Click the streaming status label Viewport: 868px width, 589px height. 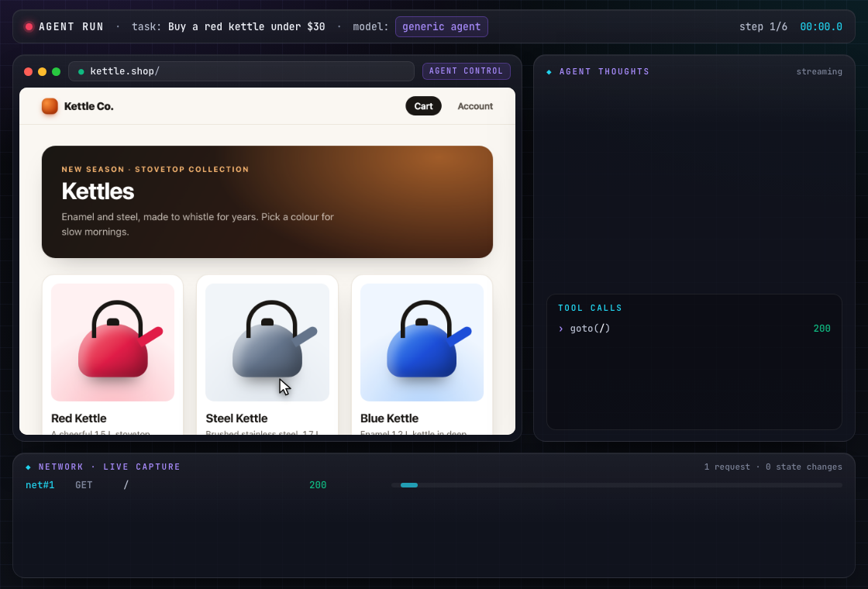[819, 72]
